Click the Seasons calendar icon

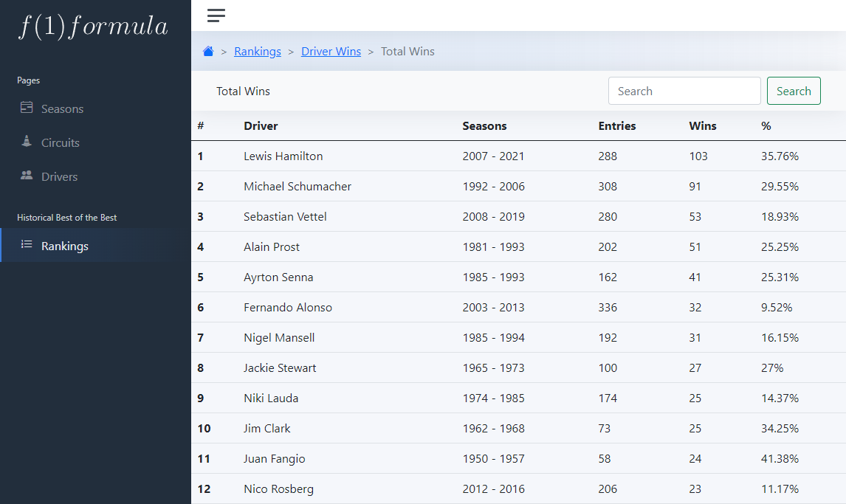[27, 108]
